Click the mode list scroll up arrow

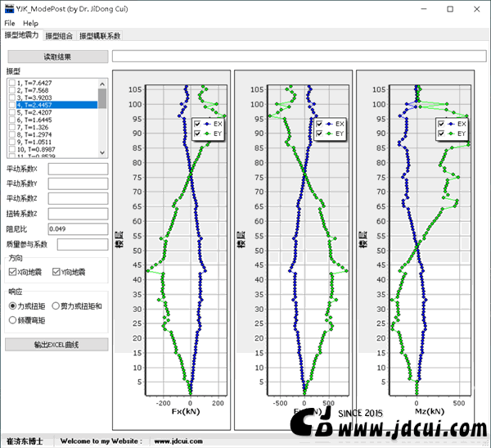(x=102, y=84)
